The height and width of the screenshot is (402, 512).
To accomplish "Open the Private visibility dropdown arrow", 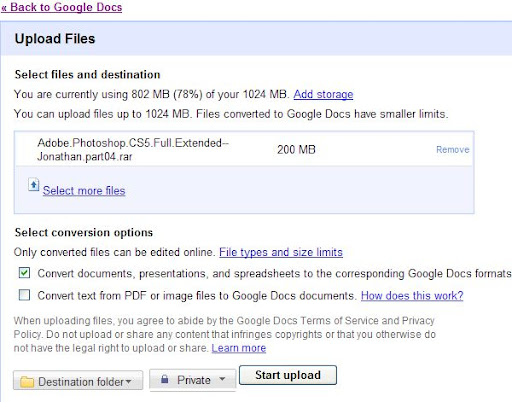I will (222, 379).
